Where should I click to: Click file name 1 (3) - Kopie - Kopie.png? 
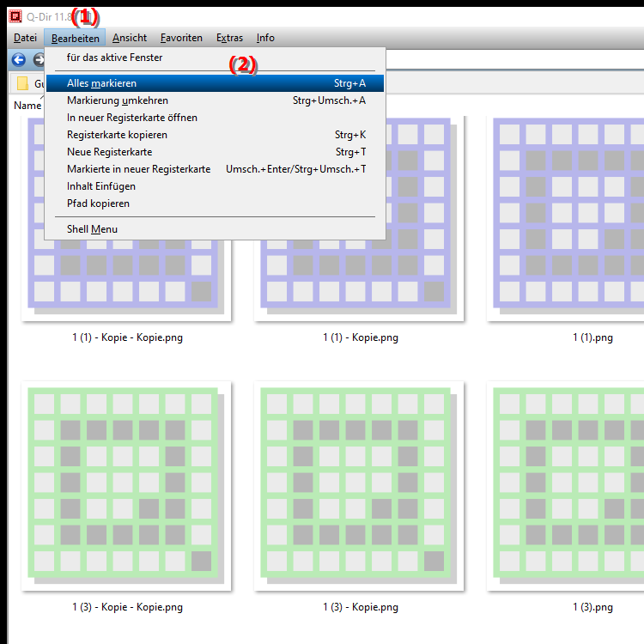pyautogui.click(x=127, y=607)
